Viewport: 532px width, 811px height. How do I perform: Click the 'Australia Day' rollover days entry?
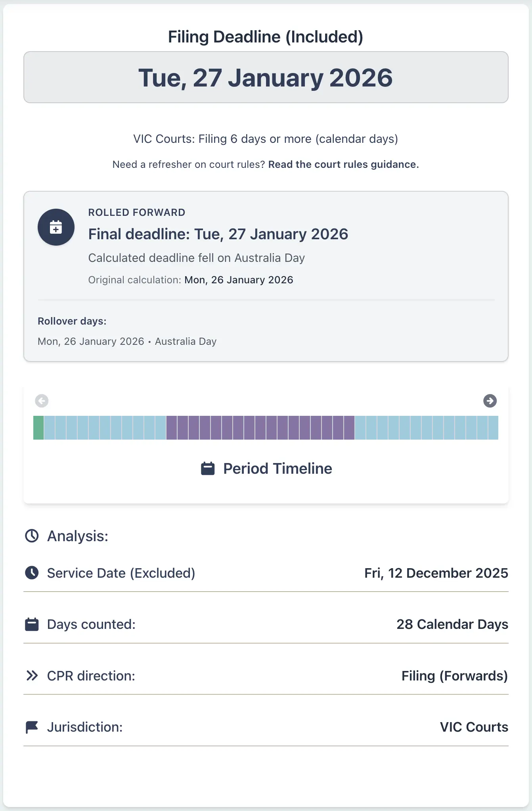tap(186, 342)
